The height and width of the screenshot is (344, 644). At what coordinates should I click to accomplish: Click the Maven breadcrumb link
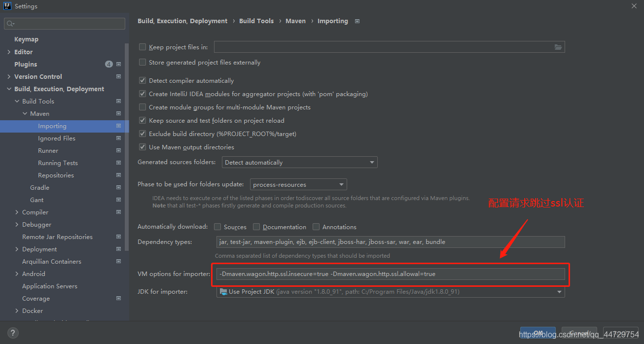(296, 21)
